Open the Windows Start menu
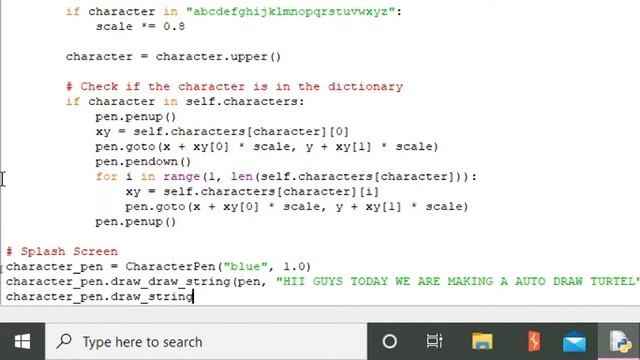The height and width of the screenshot is (360, 640). tap(22, 341)
